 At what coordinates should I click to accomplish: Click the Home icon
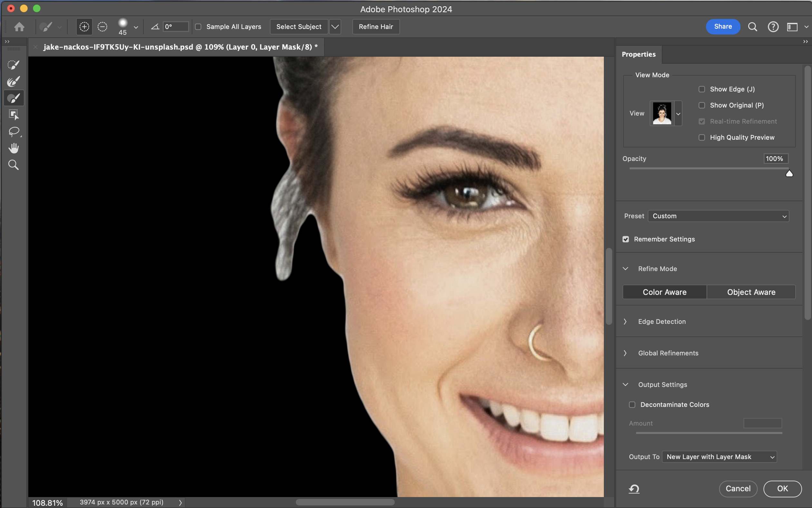(19, 26)
